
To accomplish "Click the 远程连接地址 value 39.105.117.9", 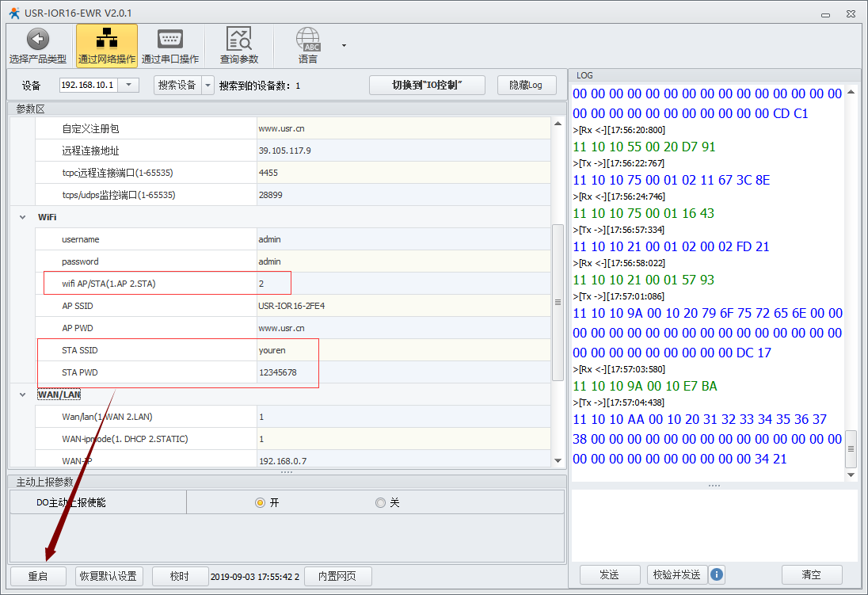I will 404,151.
